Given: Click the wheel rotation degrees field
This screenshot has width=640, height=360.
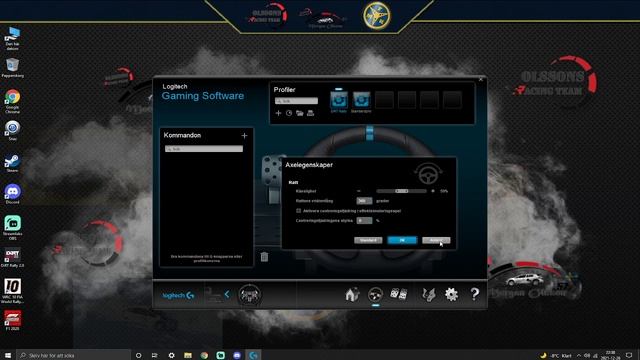Looking at the screenshot, I should click(x=364, y=201).
